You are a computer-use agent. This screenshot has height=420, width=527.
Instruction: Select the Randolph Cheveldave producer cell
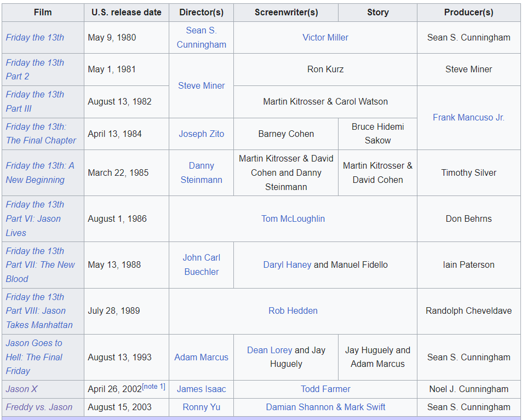coord(469,311)
